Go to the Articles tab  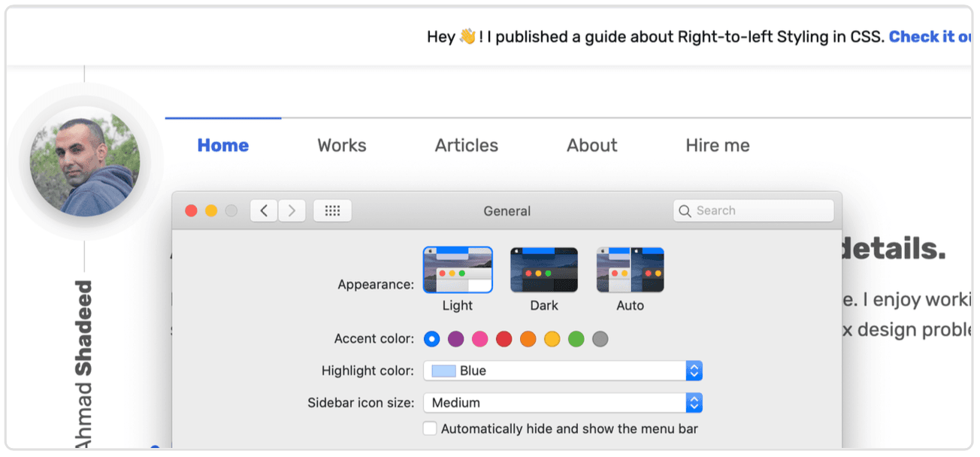466,146
